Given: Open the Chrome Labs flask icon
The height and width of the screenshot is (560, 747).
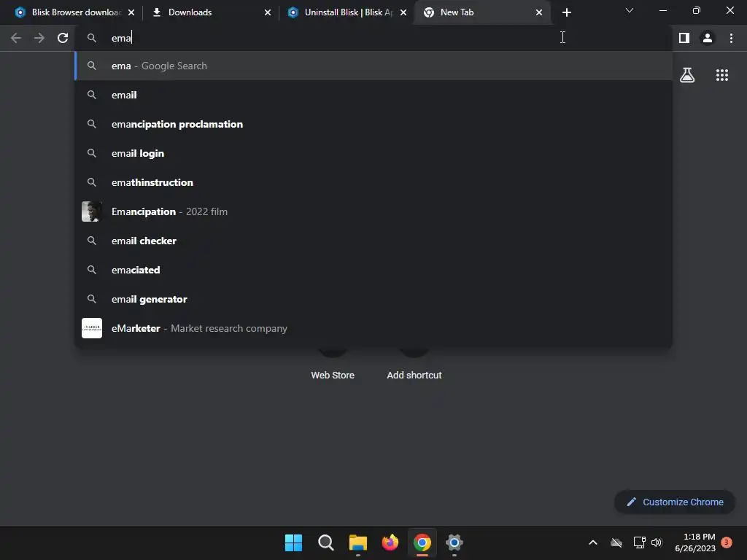Looking at the screenshot, I should click(687, 75).
